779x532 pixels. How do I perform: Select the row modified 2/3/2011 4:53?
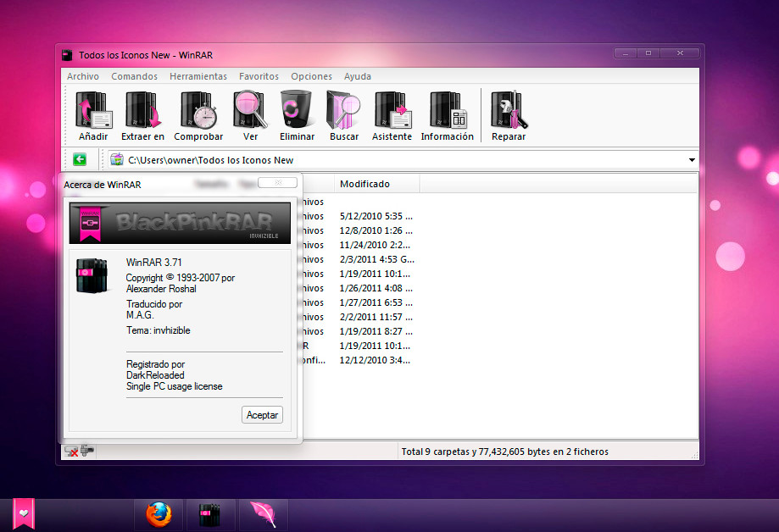[376, 259]
